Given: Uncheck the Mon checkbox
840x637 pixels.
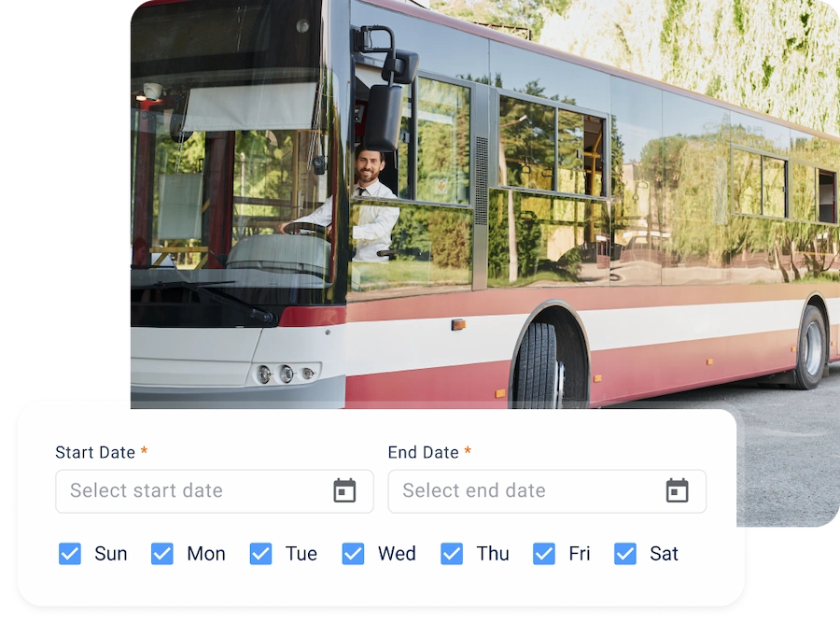Looking at the screenshot, I should (x=161, y=553).
